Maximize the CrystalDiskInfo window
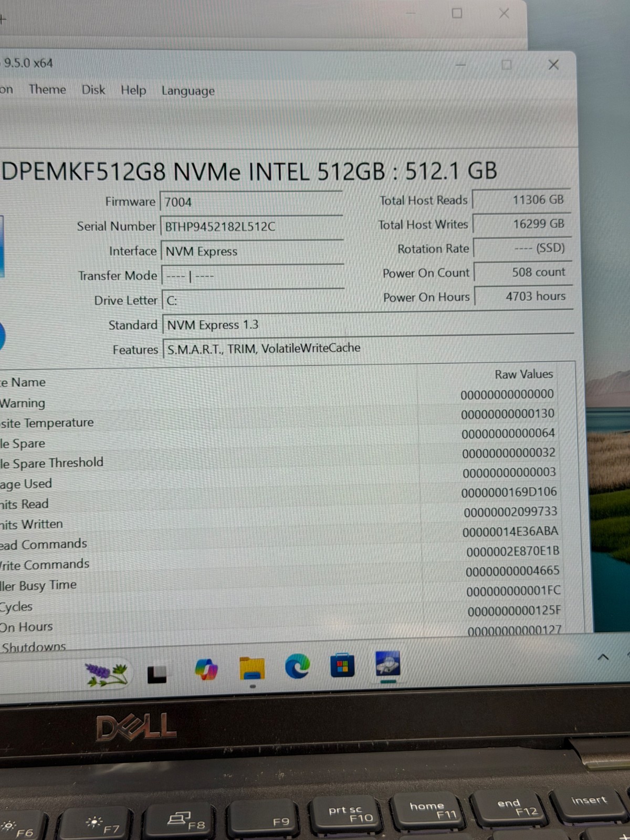630x840 pixels. tap(506, 65)
